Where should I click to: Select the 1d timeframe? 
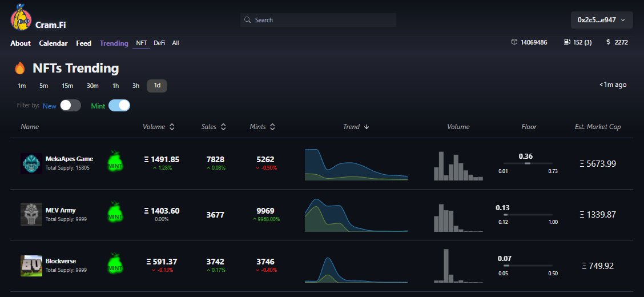click(x=157, y=86)
